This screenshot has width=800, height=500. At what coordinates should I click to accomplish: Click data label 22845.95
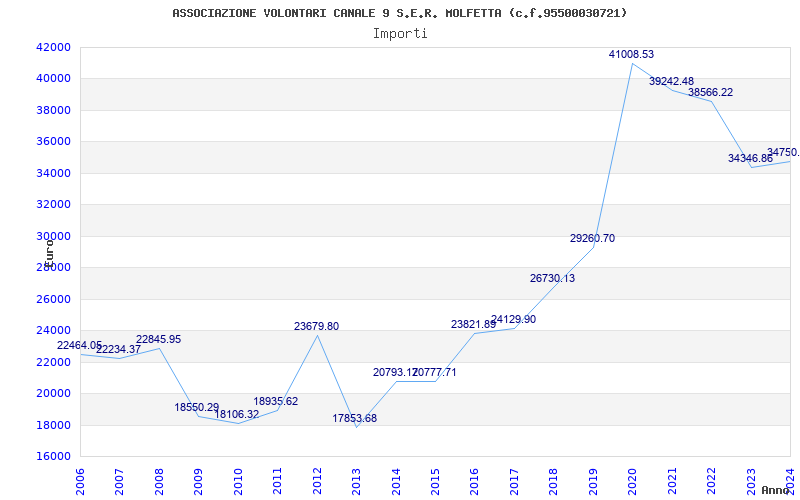click(x=158, y=339)
